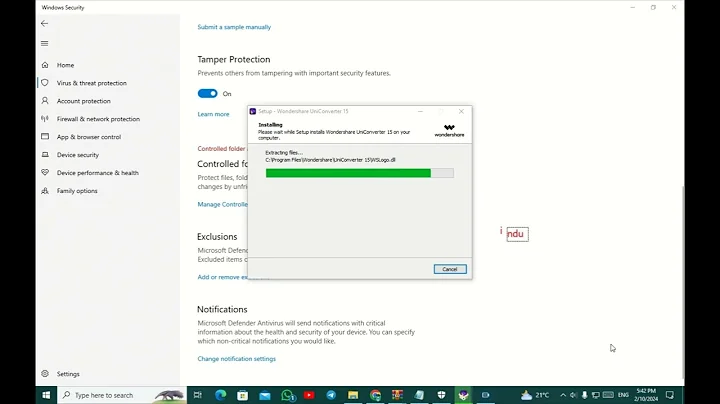Open the Windows Start menu
720x404 pixels.
point(46,395)
